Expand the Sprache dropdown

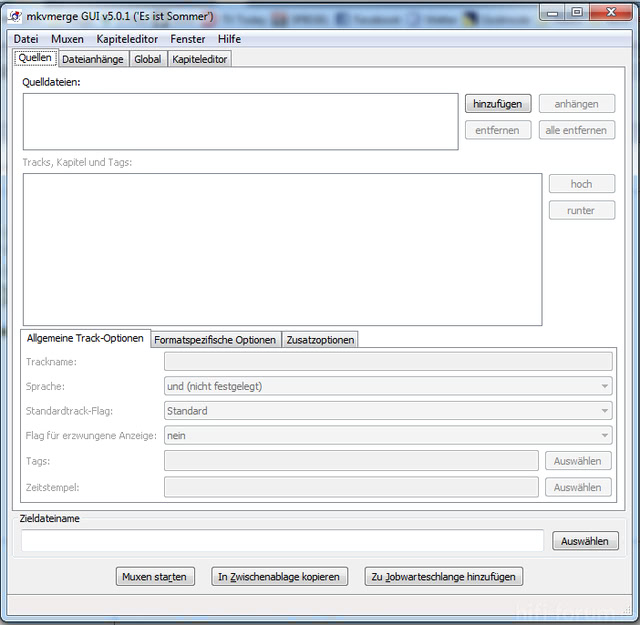point(388,386)
